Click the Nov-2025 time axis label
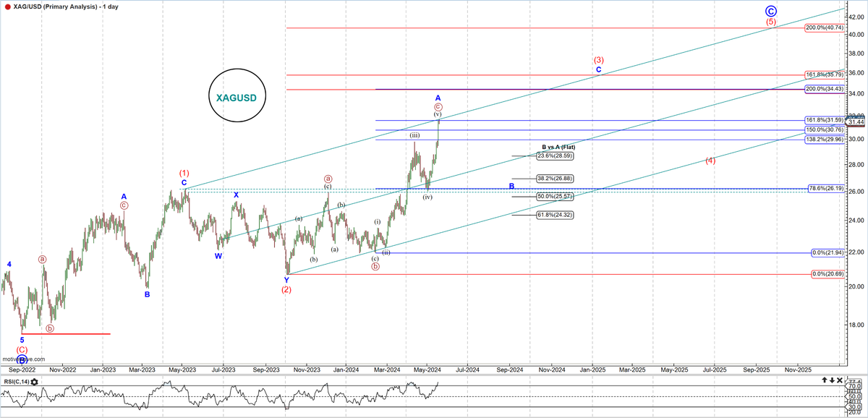868x418 pixels. (x=798, y=369)
